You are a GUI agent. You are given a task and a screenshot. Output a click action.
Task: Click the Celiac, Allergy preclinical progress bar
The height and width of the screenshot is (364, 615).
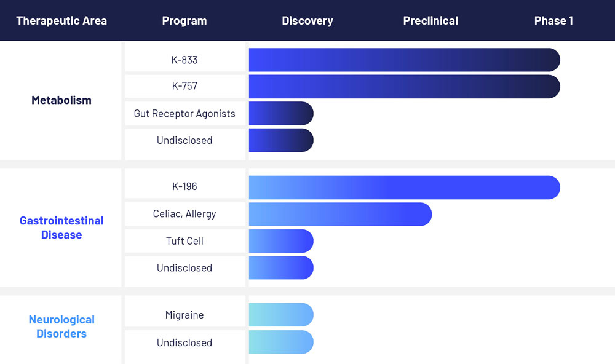click(341, 214)
